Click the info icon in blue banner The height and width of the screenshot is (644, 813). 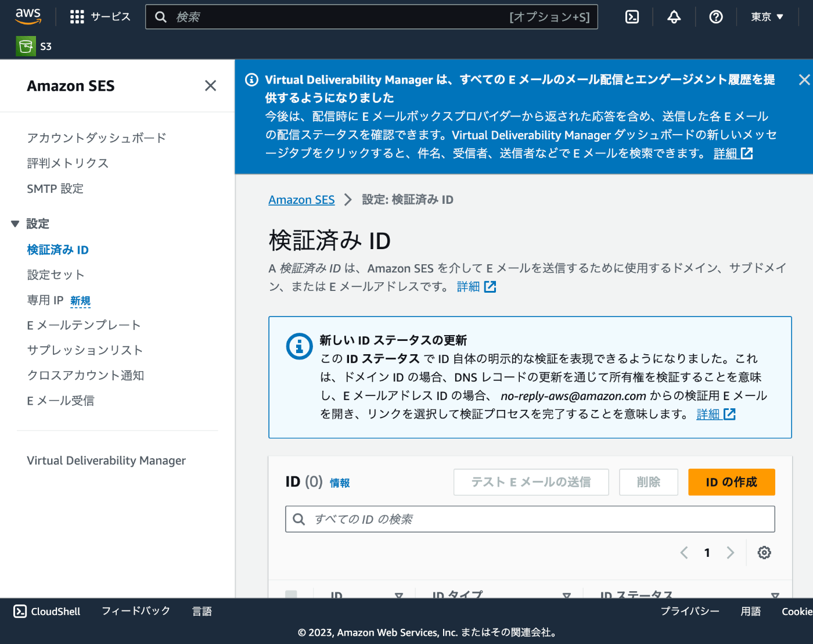[251, 80]
